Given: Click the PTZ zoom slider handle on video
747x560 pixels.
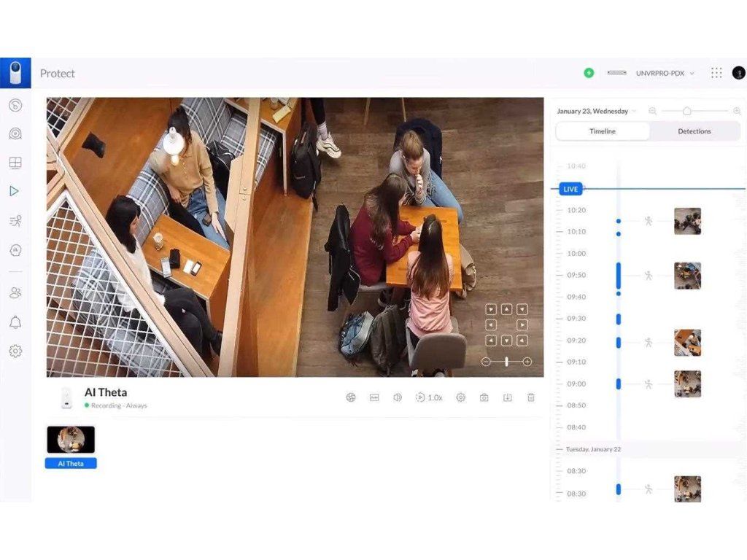Looking at the screenshot, I should pos(506,362).
